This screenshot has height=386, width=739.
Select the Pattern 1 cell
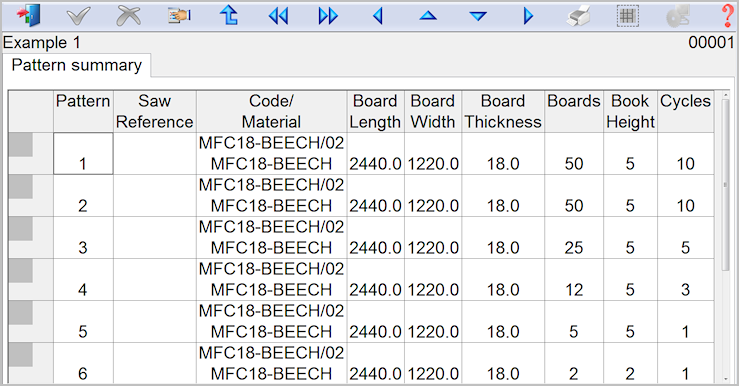coord(83,154)
